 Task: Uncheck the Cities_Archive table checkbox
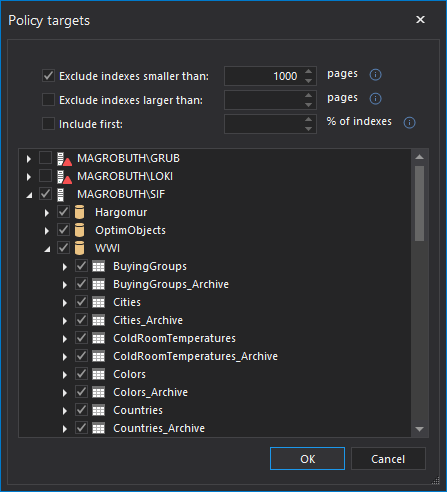point(81,320)
